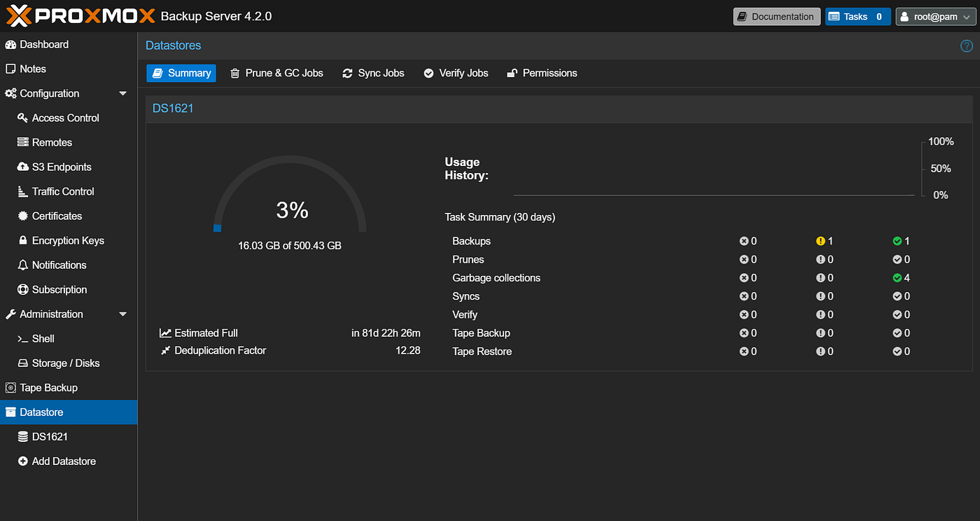The image size is (980, 521).
Task: Open Notes in the sidebar
Action: tap(69, 69)
